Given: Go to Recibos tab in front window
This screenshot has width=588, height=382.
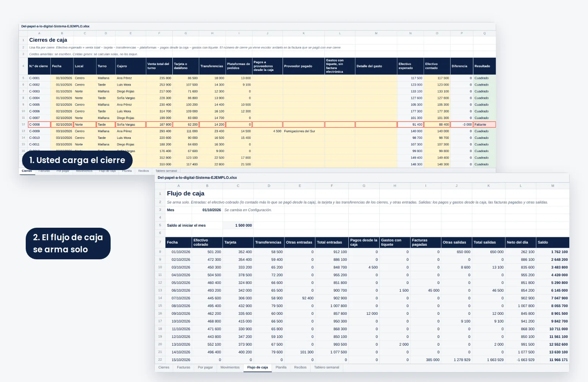Looking at the screenshot, I should coord(300,367).
